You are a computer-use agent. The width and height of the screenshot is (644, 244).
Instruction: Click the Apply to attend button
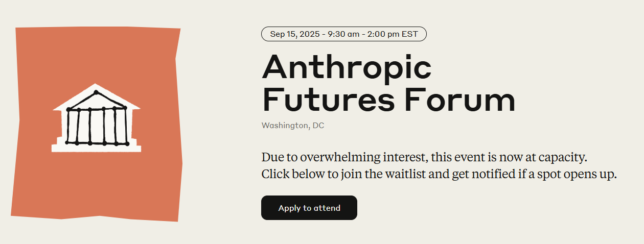click(309, 208)
